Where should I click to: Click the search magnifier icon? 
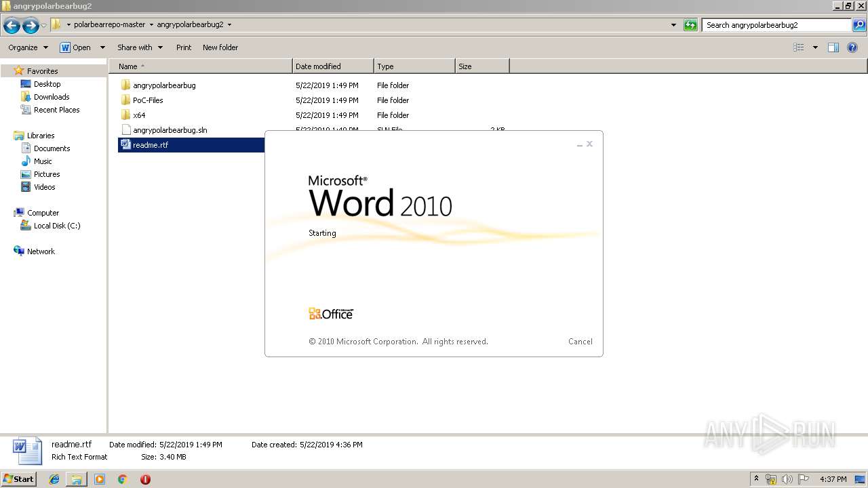pyautogui.click(x=859, y=25)
